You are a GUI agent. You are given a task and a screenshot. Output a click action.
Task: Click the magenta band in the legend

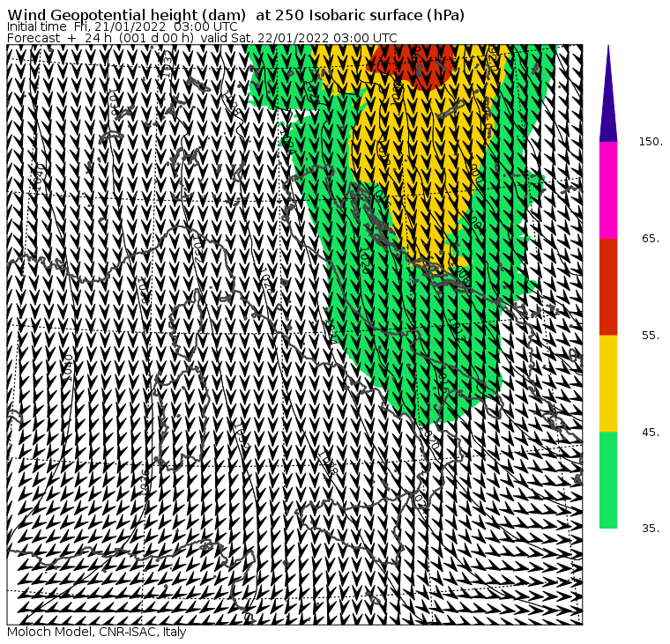pos(608,190)
